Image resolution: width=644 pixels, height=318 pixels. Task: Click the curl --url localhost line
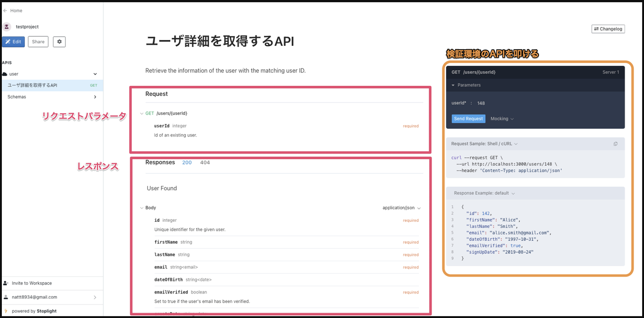point(508,164)
